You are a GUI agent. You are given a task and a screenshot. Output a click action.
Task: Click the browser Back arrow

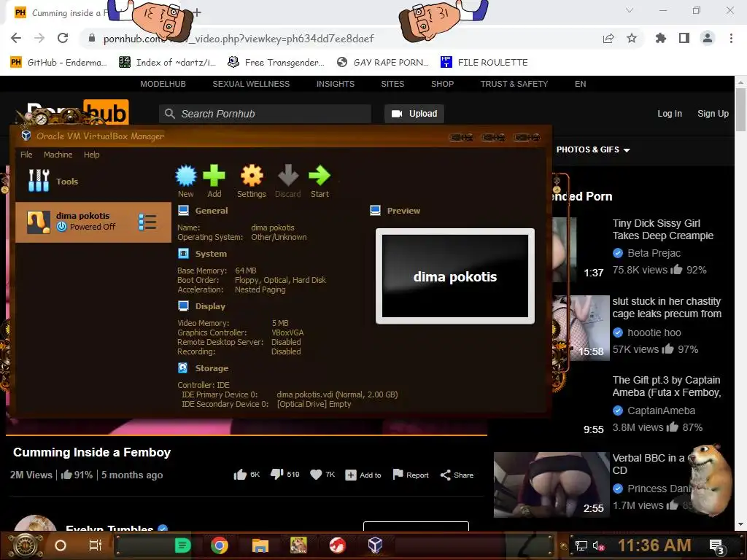pyautogui.click(x=16, y=38)
